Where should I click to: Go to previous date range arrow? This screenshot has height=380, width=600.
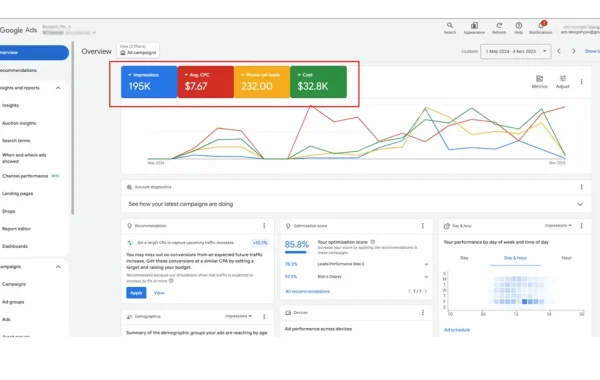559,51
